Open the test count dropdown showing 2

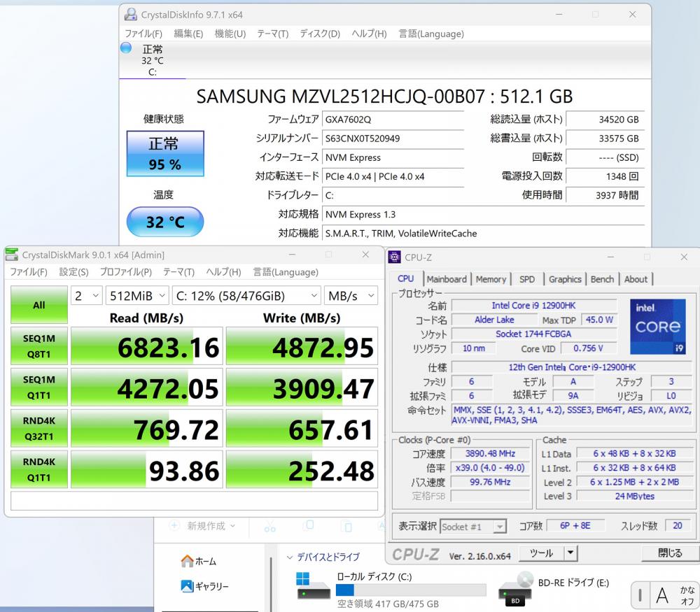point(87,296)
